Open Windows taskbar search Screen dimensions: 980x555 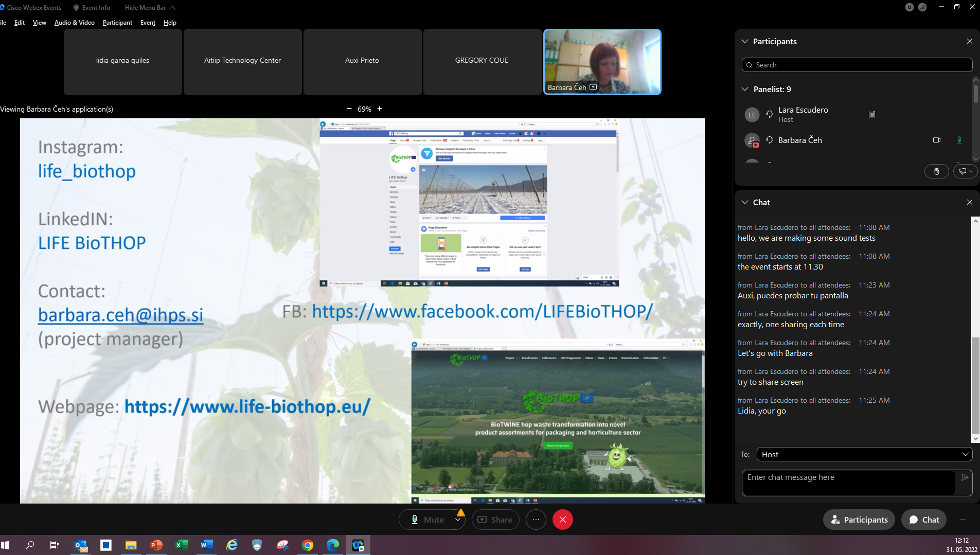pos(30,545)
